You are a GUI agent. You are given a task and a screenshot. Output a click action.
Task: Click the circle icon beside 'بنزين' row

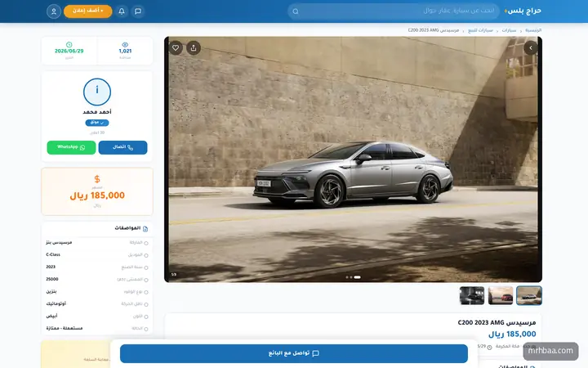(x=146, y=292)
